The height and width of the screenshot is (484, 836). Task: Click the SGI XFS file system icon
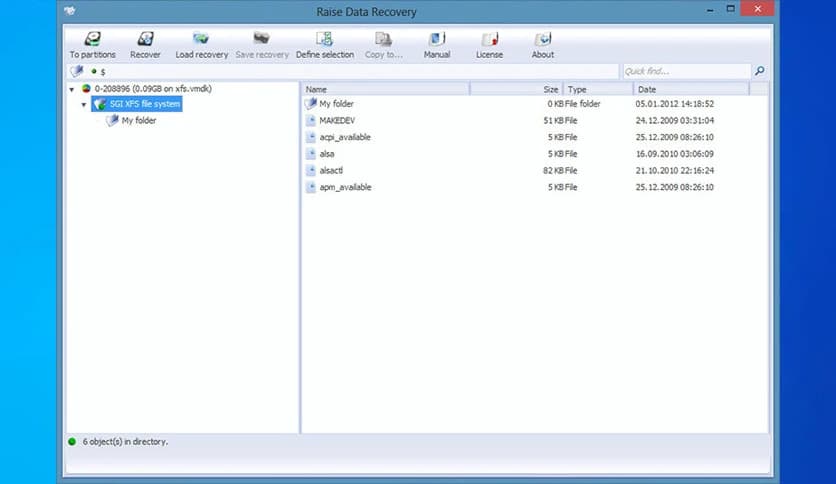(100, 104)
